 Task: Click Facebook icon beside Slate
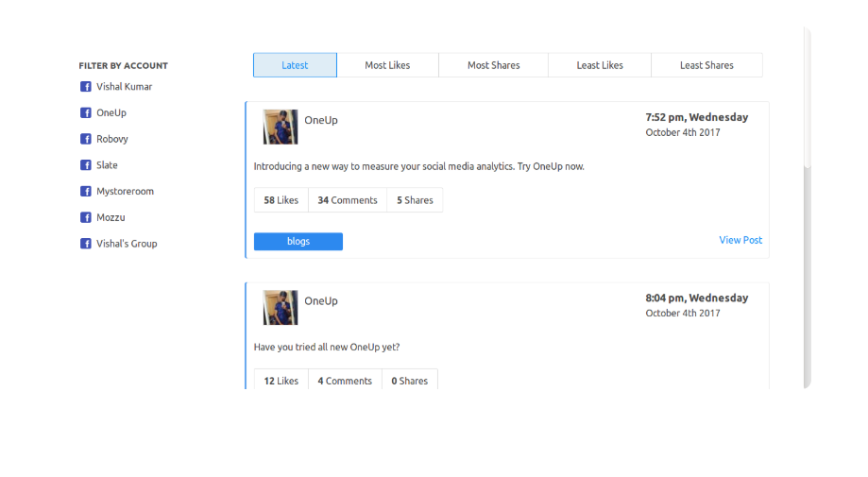86,165
